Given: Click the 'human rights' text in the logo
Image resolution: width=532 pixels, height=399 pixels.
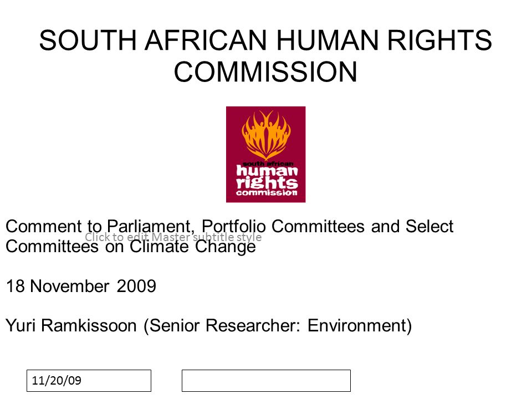Looking at the screenshot, I should [x=267, y=176].
